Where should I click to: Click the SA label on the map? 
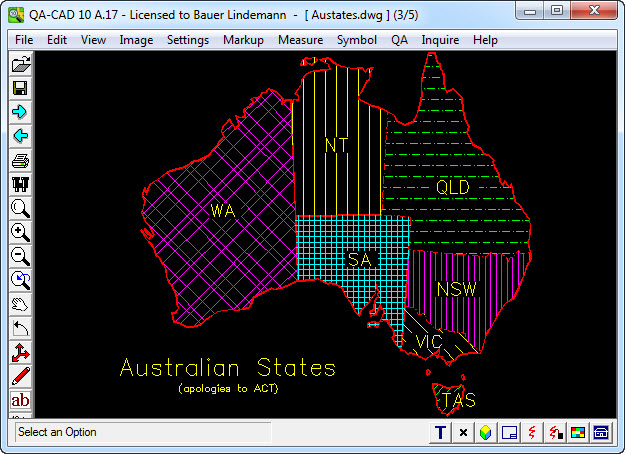pos(360,260)
